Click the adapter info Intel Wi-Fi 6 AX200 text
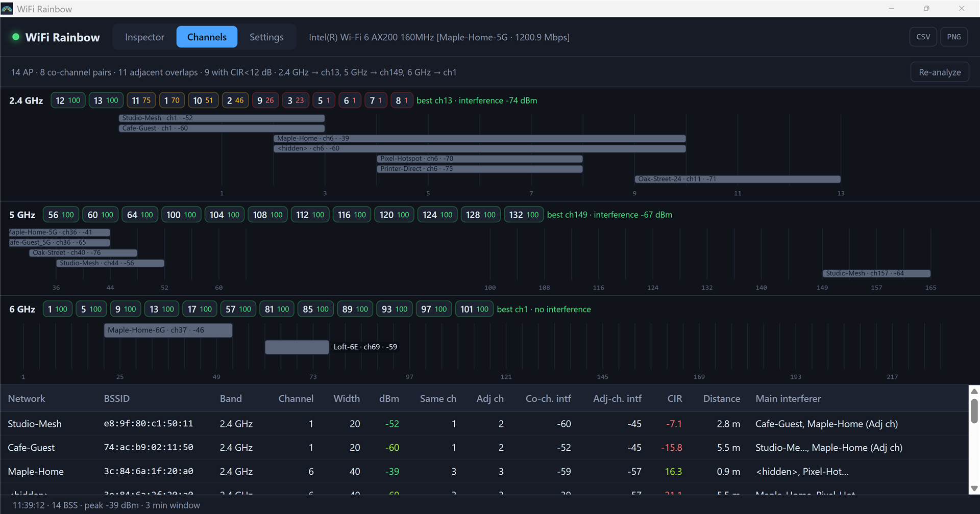Image resolution: width=980 pixels, height=514 pixels. (439, 37)
